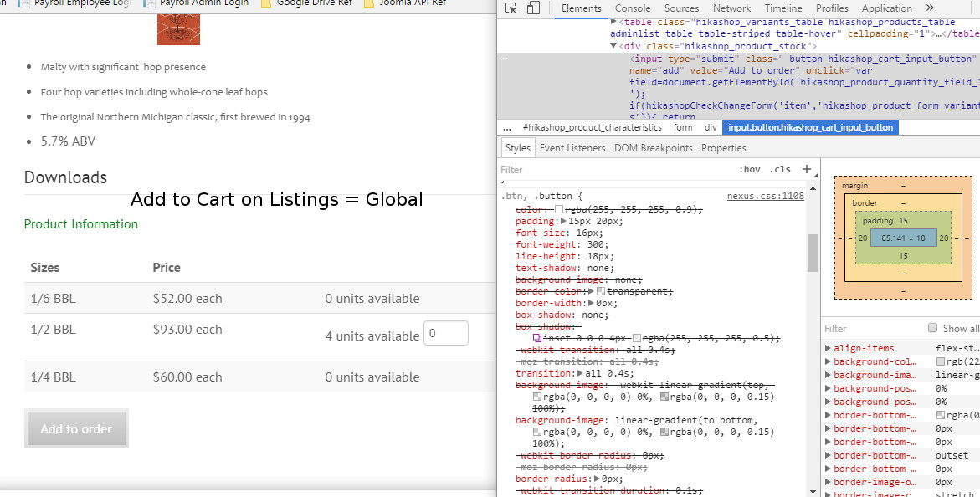
Task: Enable the Show all checkbox
Action: pos(932,328)
